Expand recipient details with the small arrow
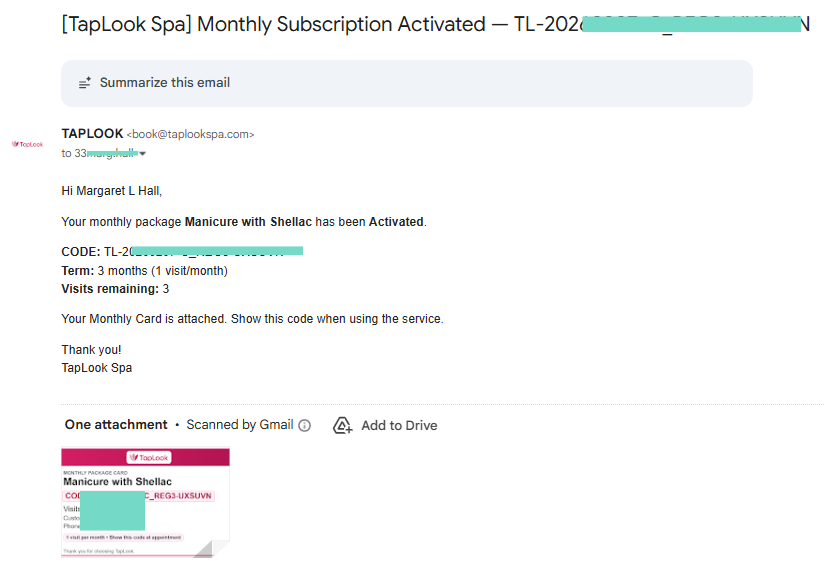This screenshot has width=824, height=573. pos(143,154)
